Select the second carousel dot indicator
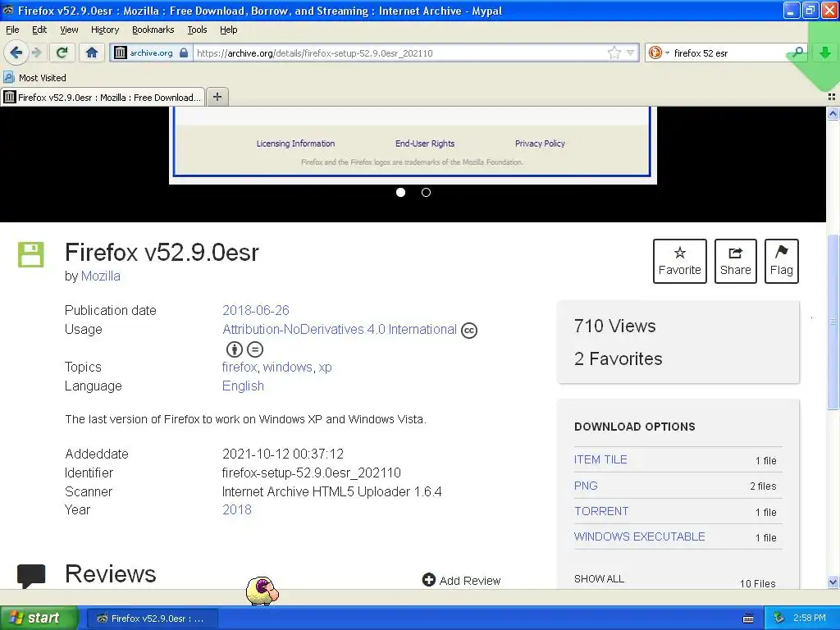840x630 pixels. tap(426, 192)
